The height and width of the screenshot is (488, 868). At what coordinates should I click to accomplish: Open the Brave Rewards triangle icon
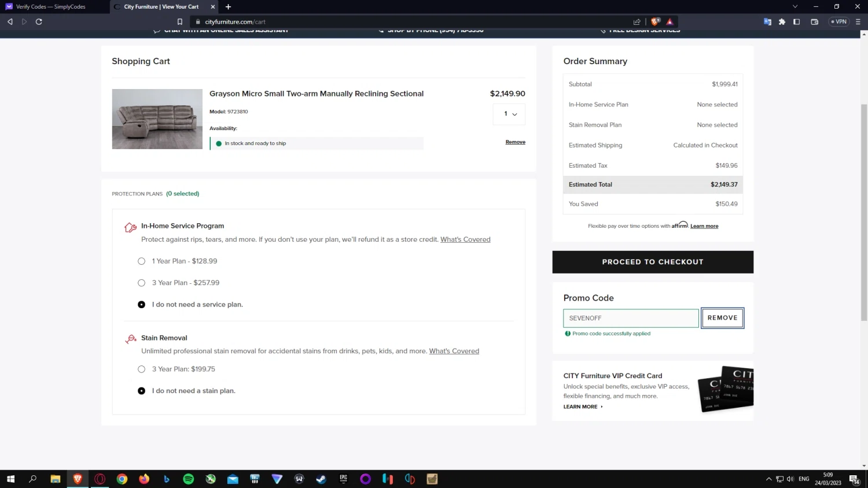pyautogui.click(x=670, y=22)
